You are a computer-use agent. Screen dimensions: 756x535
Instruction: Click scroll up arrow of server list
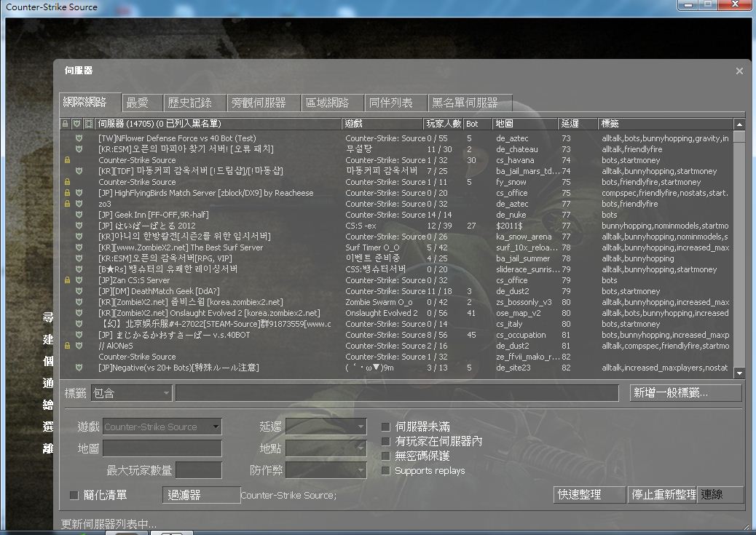[739, 124]
